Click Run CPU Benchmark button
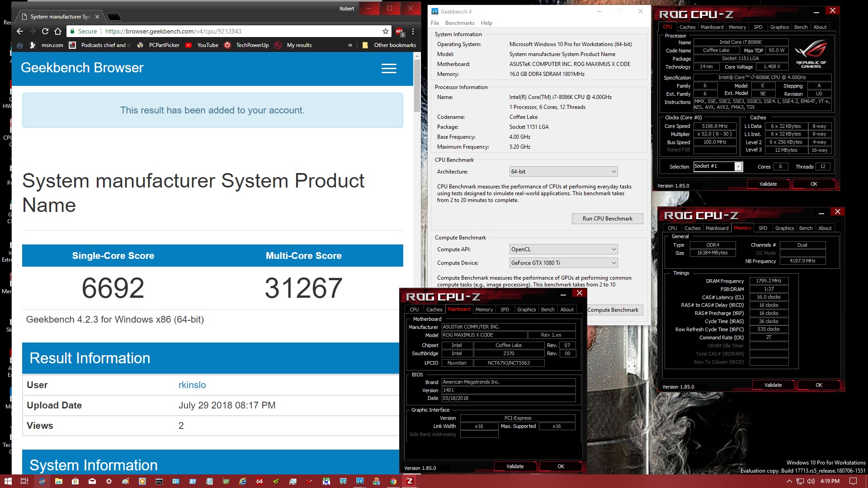Image resolution: width=868 pixels, height=488 pixels. tap(607, 219)
